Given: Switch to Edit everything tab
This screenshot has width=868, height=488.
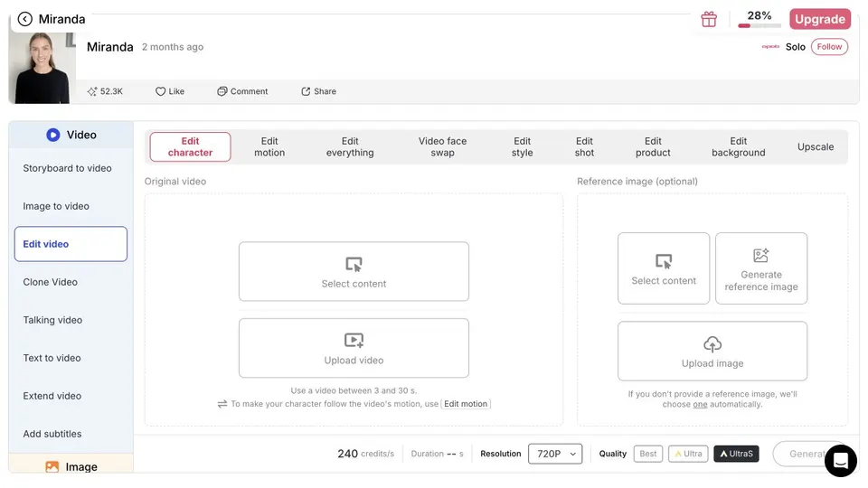Looking at the screenshot, I should click(x=350, y=146).
